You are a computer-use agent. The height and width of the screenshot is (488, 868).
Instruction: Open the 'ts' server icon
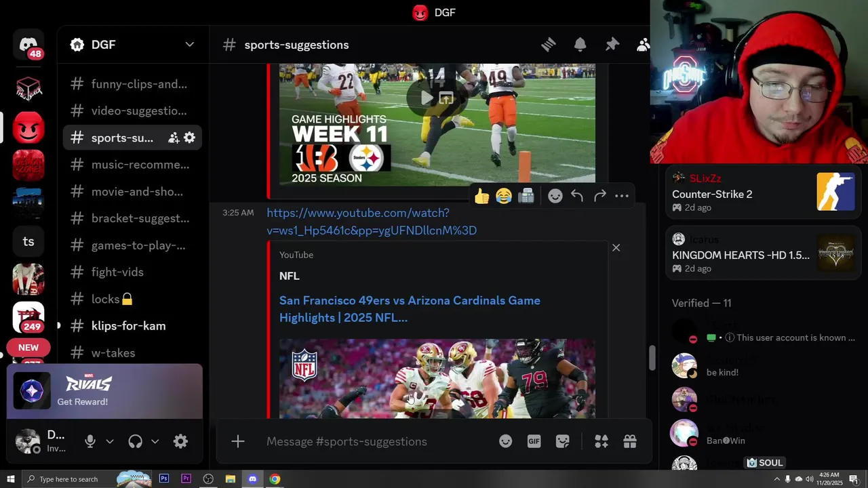tap(28, 241)
